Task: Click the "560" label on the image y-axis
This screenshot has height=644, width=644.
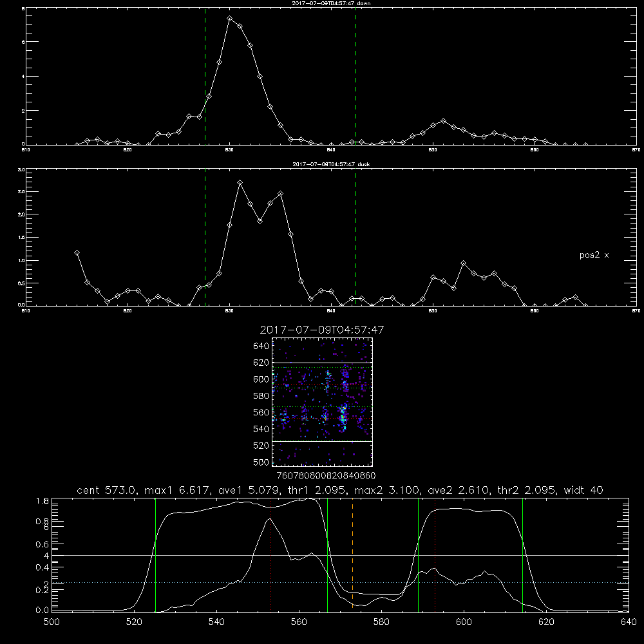Action: (261, 412)
